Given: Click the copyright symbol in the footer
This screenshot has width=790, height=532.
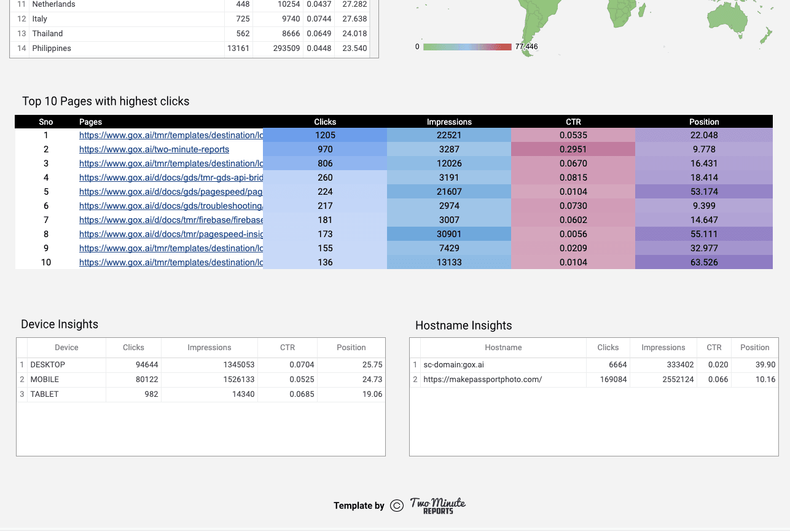Looking at the screenshot, I should point(397,506).
